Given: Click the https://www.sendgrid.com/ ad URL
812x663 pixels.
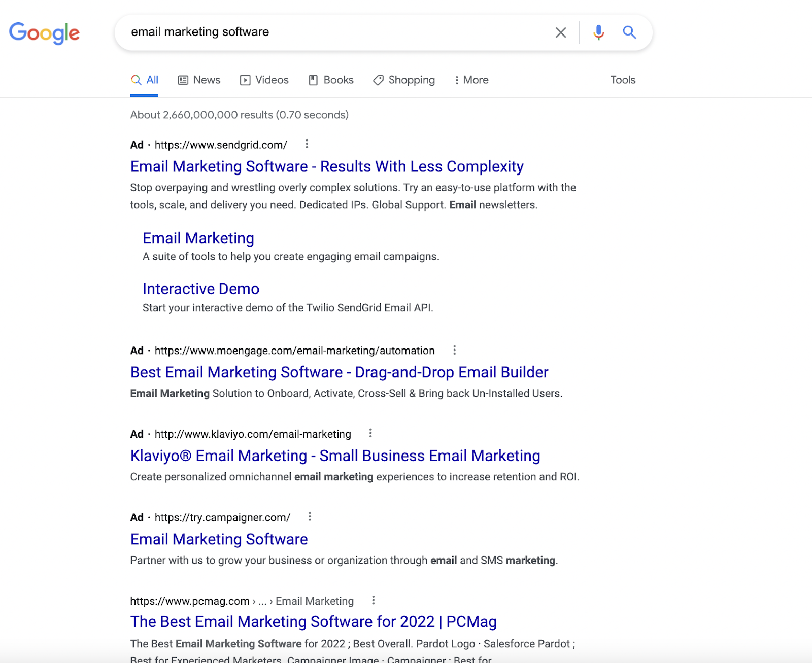Looking at the screenshot, I should 221,145.
